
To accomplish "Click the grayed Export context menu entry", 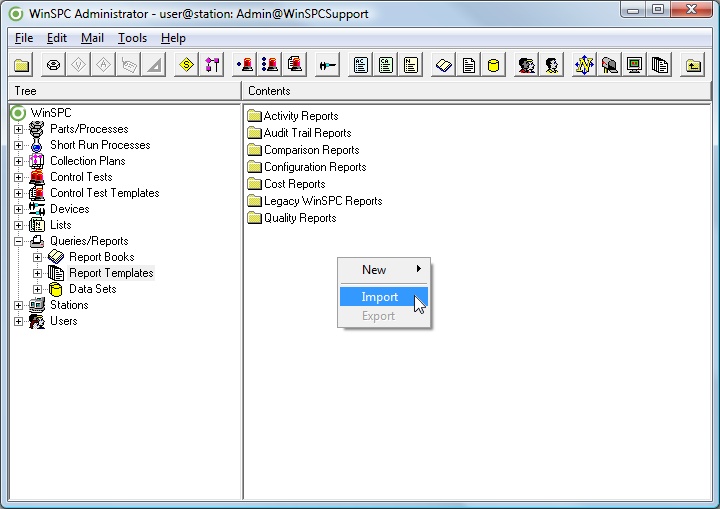I will coord(384,316).
